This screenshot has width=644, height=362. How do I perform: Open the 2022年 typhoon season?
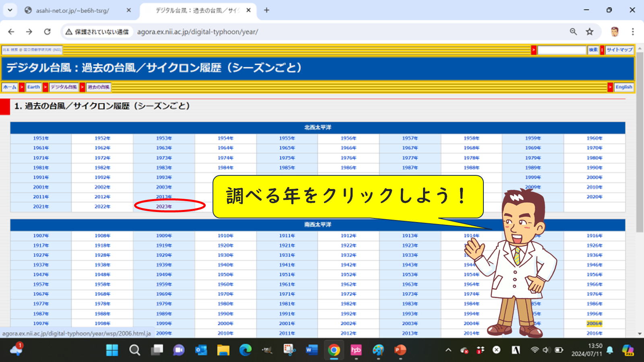click(x=102, y=207)
